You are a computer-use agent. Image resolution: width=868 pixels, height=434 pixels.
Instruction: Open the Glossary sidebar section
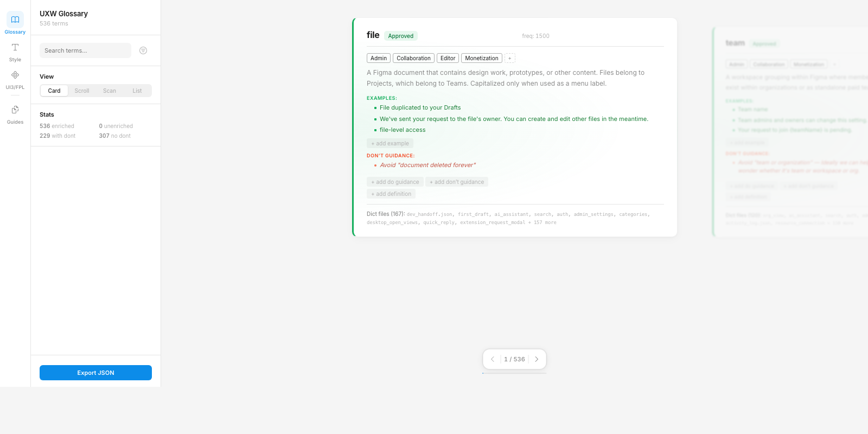(x=15, y=24)
